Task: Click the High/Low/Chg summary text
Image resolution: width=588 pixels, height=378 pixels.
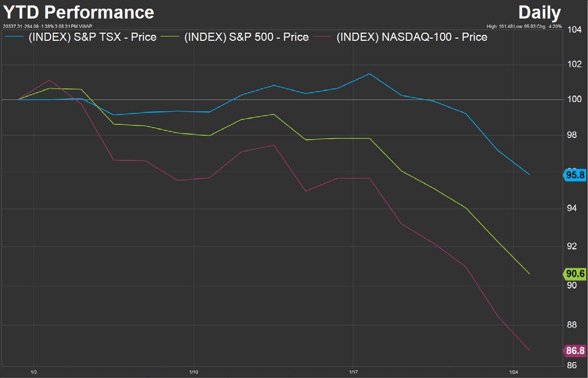Action: click(525, 26)
